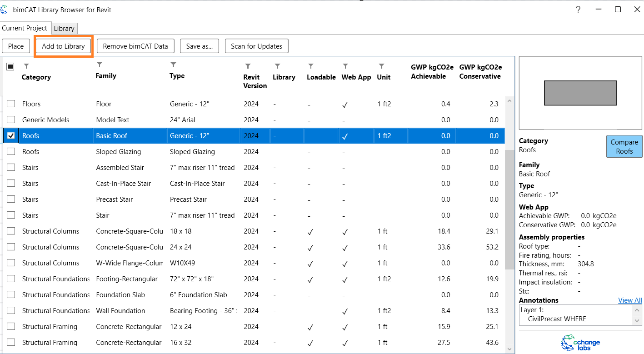Click Scan for Updates button
Screen dimensions: 644x354
(x=257, y=46)
